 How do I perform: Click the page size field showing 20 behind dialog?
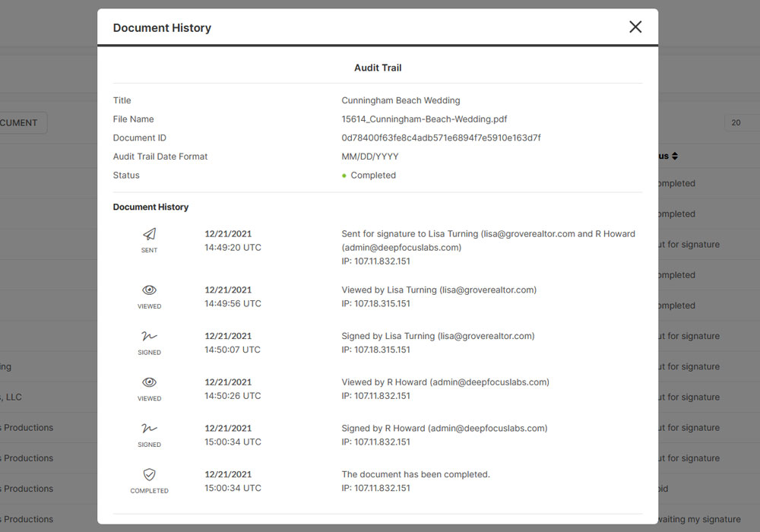[742, 122]
